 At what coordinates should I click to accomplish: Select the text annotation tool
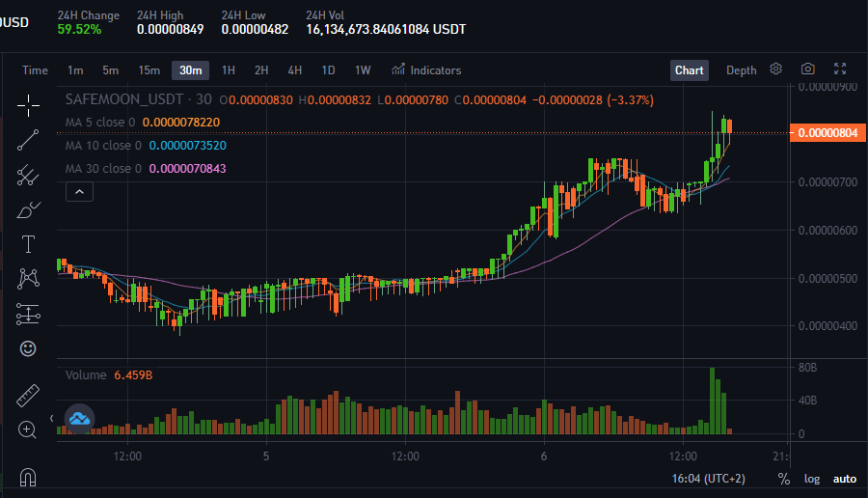point(28,244)
